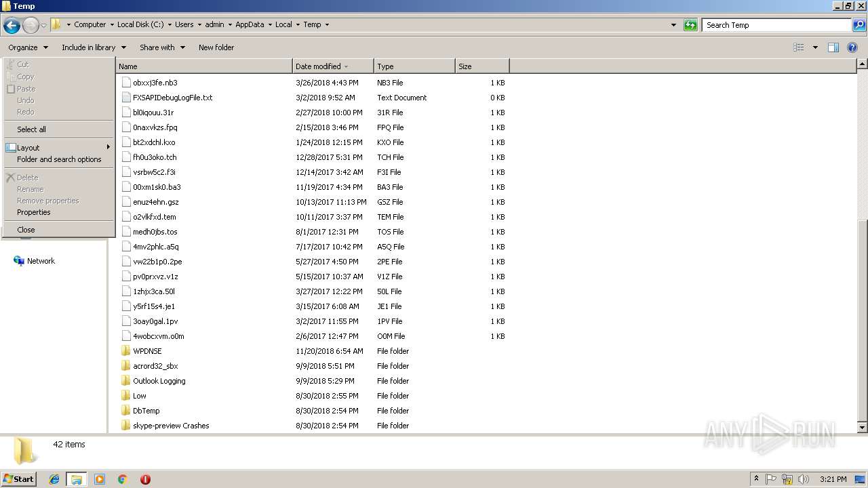Click the New folder button
Image resolution: width=868 pixels, height=488 pixels.
point(216,47)
